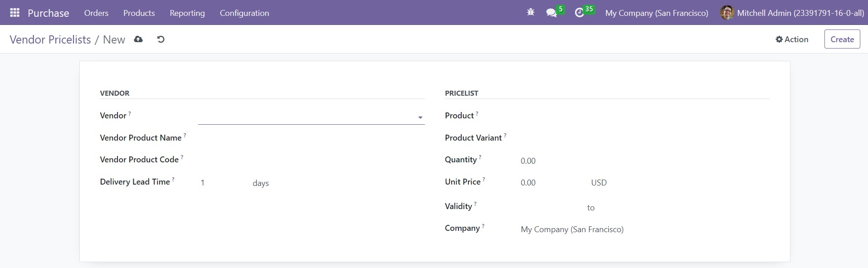Open the Reporting menu

(187, 13)
